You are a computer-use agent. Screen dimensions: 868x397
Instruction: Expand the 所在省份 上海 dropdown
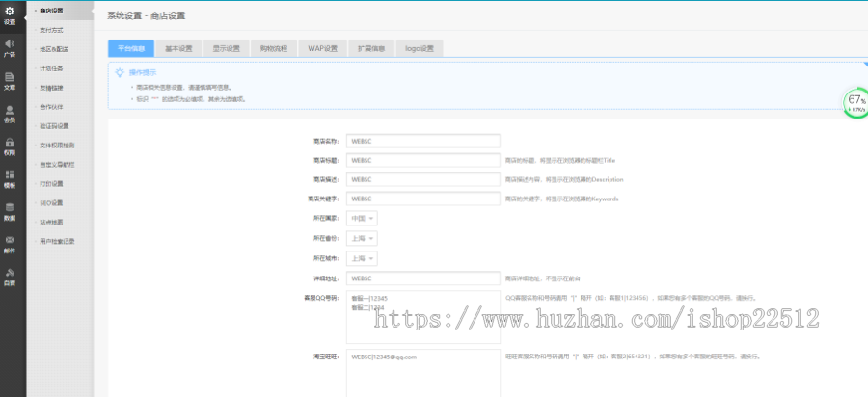[362, 238]
